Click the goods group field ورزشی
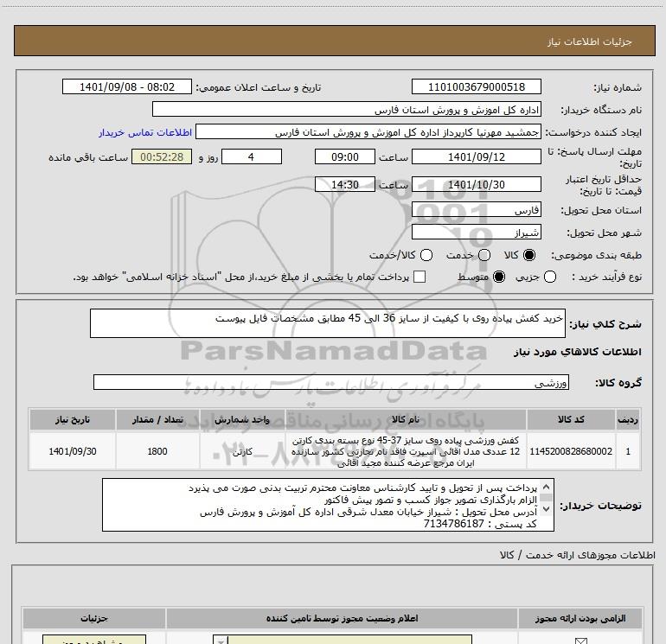Viewport: 666px width, 644px height. pos(331,382)
